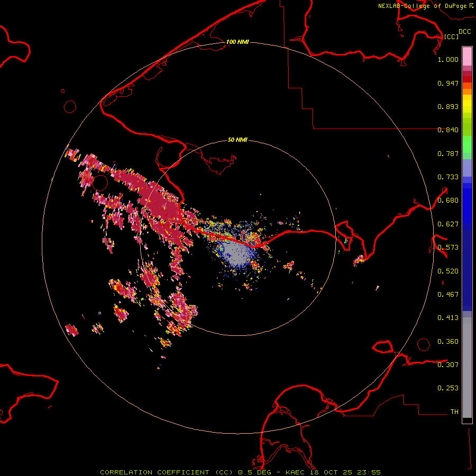Click the 1.000 scale value
This screenshot has width=476, height=476.
[x=448, y=59]
